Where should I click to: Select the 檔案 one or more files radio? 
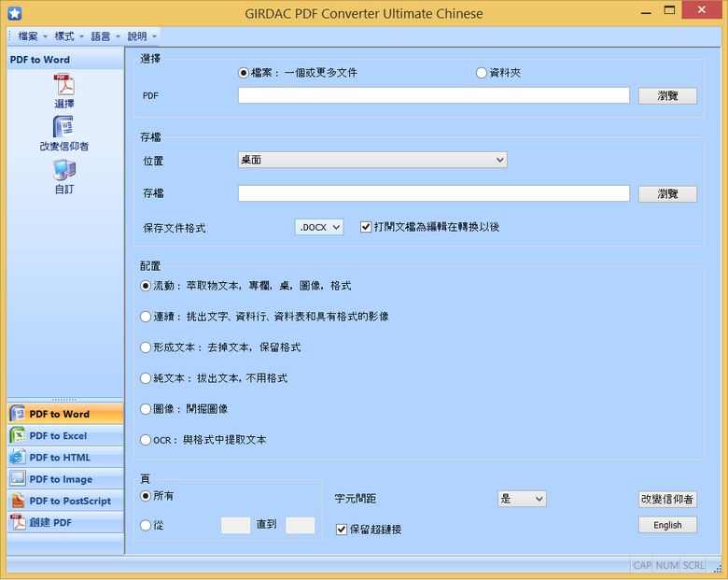tap(244, 73)
